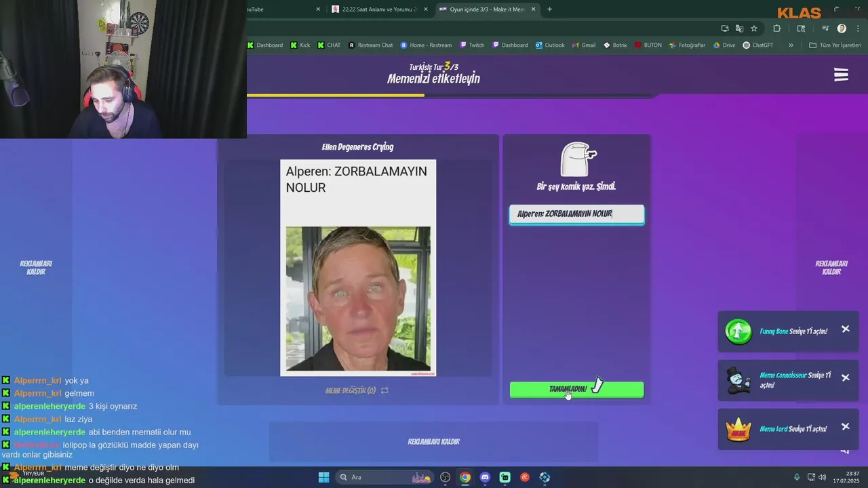Open the Tüm Yer İşaretleri folder

[835, 45]
